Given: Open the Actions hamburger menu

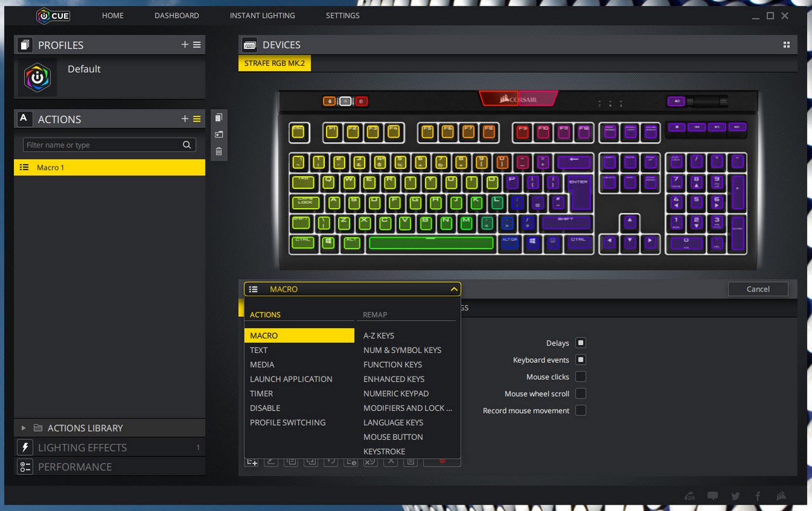Looking at the screenshot, I should pyautogui.click(x=197, y=119).
